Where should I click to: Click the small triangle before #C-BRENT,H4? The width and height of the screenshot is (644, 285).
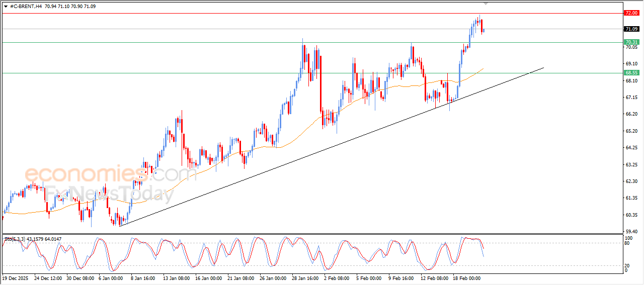pyautogui.click(x=6, y=7)
